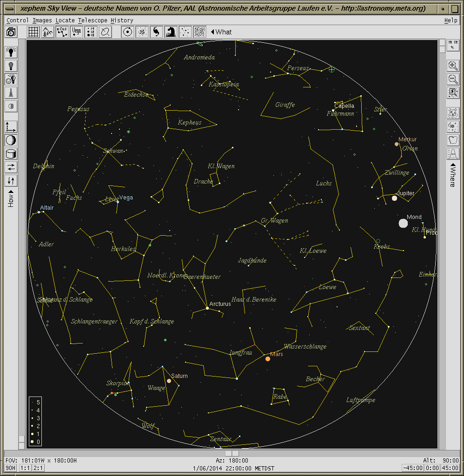Toggle the magnitude key dots icon
The height and width of the screenshot is (476, 464).
[x=91, y=32]
